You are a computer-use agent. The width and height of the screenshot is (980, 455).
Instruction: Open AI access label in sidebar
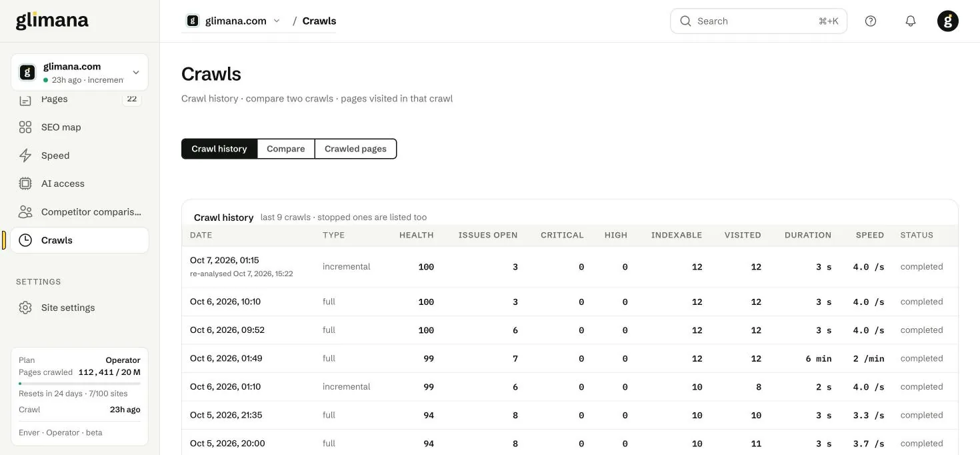(63, 183)
